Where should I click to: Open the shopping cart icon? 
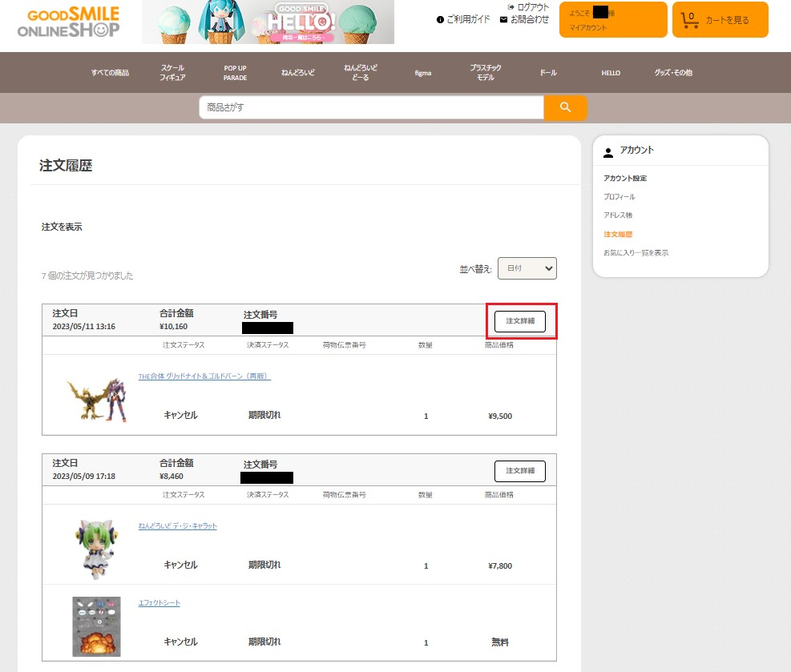point(689,20)
